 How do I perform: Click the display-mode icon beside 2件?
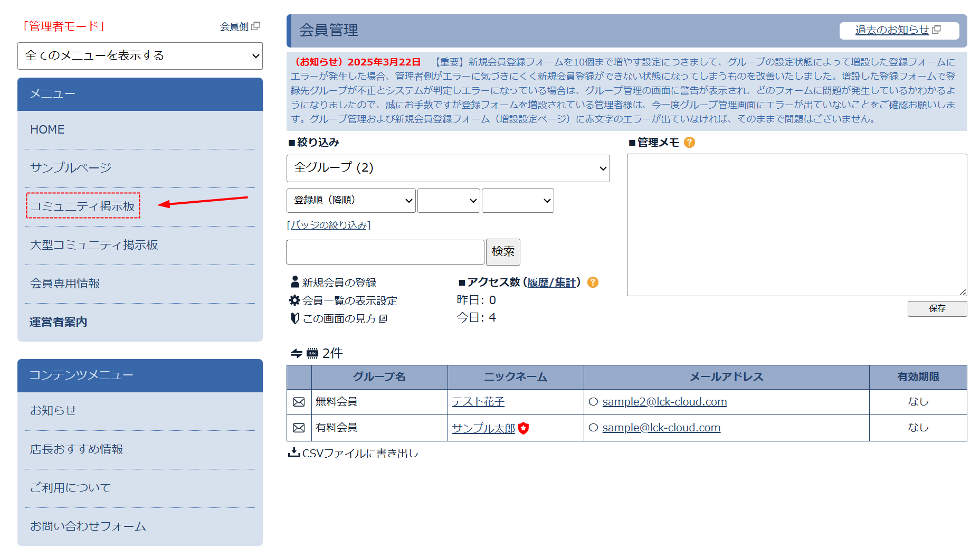[x=312, y=353]
